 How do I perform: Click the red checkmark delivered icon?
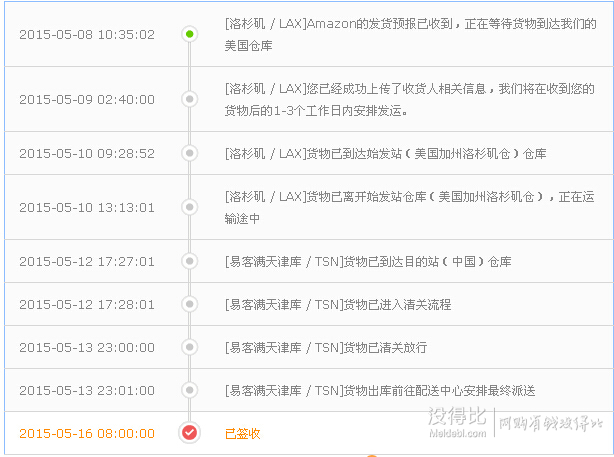pos(190,433)
